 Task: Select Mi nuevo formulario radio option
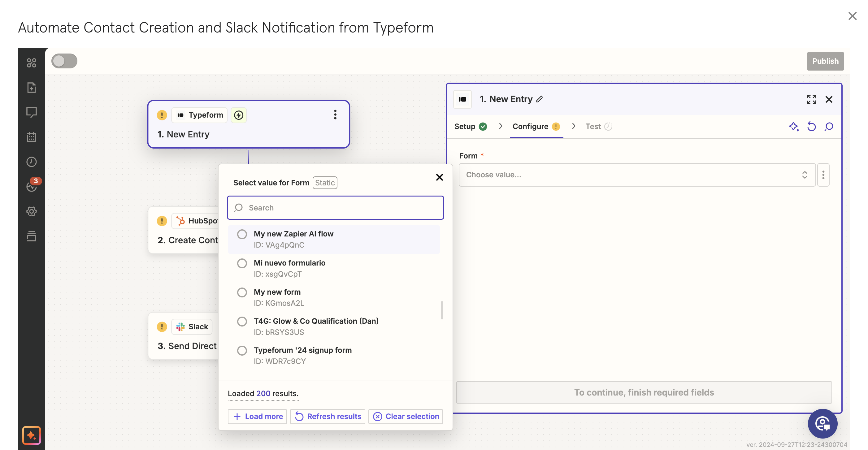click(242, 263)
